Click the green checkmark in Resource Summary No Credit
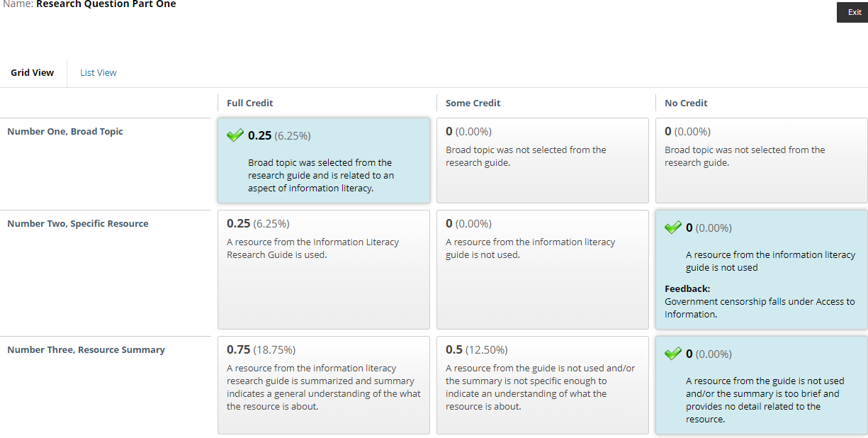This screenshot has width=868, height=438. pyautogui.click(x=673, y=353)
